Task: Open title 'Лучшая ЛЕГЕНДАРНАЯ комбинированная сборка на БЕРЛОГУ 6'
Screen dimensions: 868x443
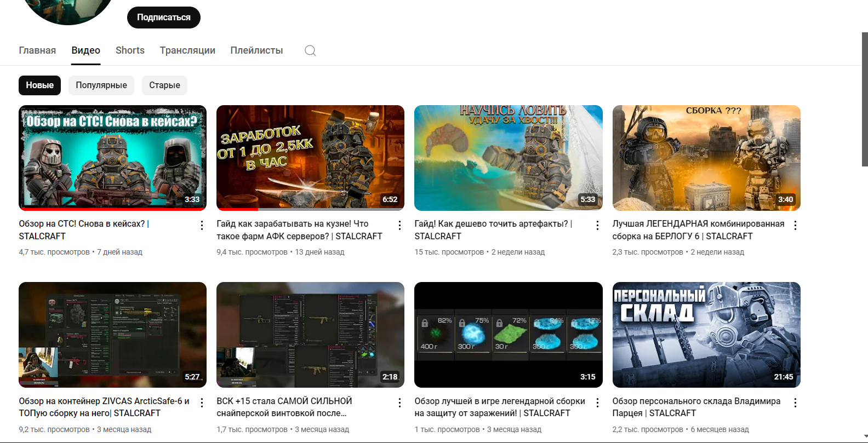Action: coord(698,230)
